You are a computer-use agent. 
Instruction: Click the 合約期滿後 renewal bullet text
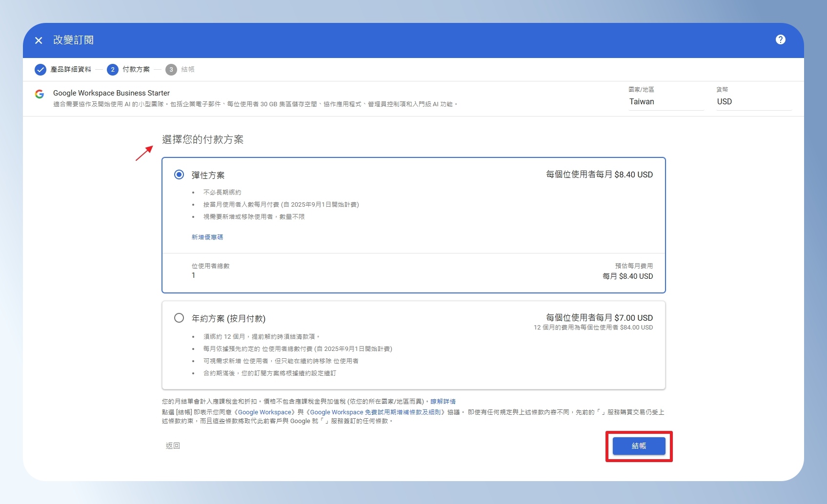tap(270, 373)
